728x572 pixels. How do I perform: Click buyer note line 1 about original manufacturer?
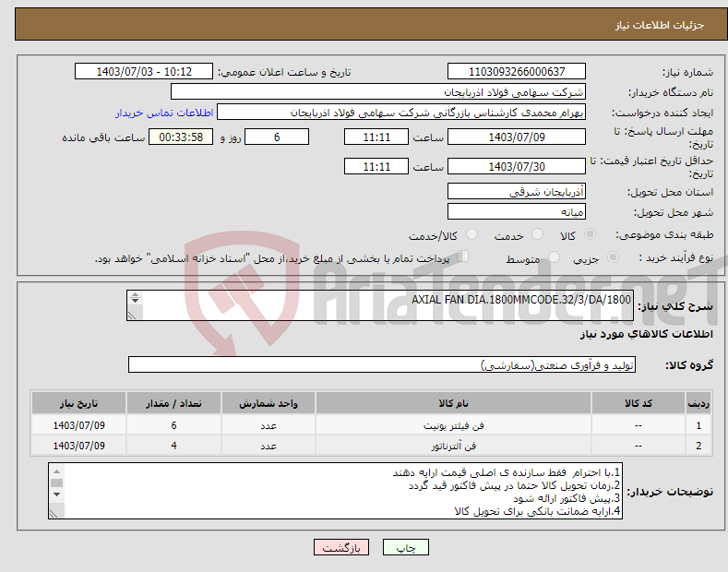[x=506, y=472]
